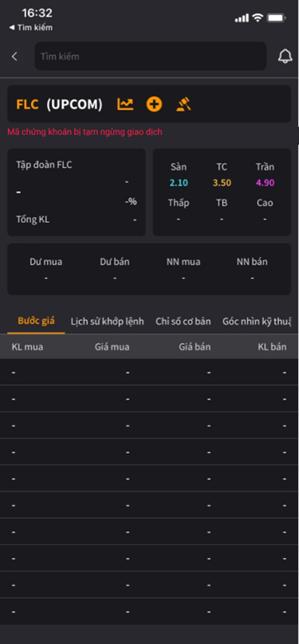Open the FLC price chart icon
The image size is (299, 644).
pyautogui.click(x=125, y=104)
